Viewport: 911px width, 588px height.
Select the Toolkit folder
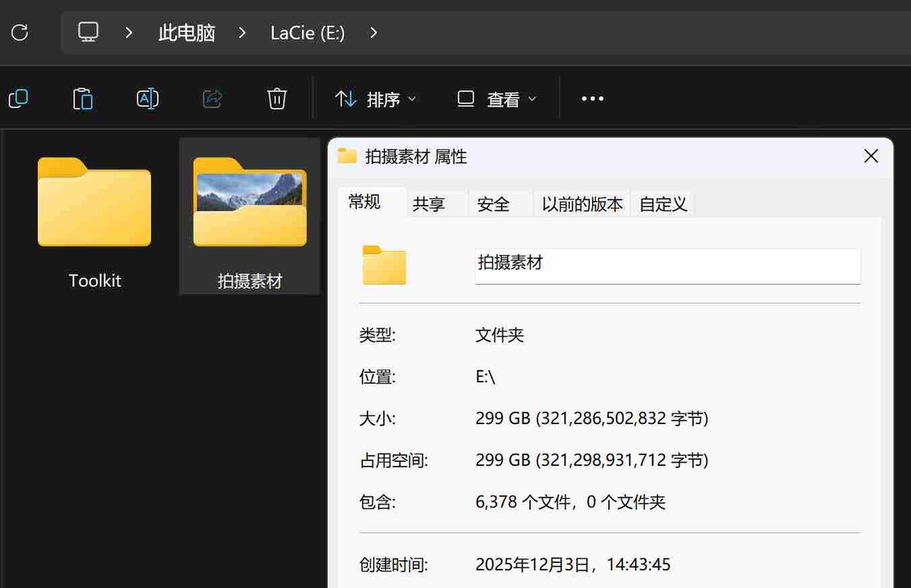[94, 203]
